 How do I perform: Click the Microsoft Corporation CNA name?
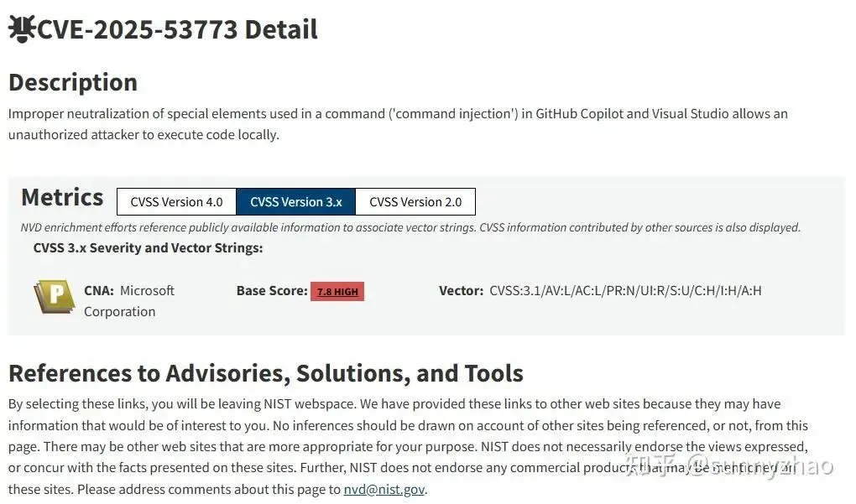(x=129, y=301)
